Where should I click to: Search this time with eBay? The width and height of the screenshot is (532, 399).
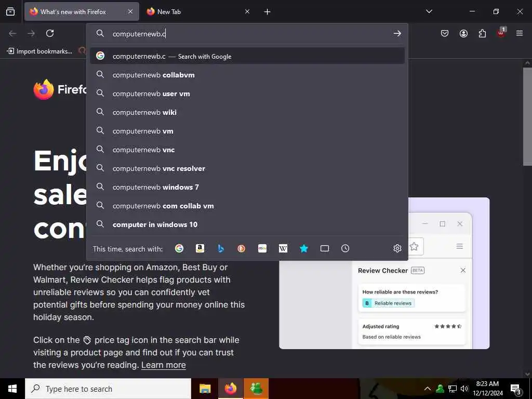click(262, 248)
